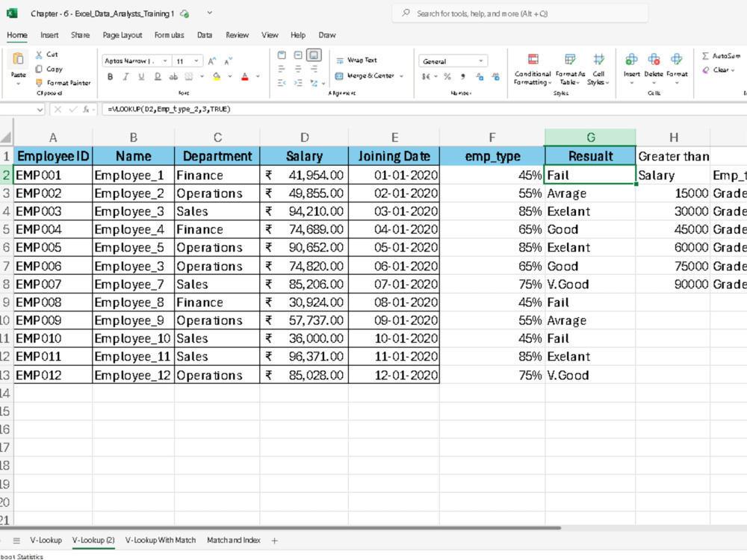Screen dimensions: 747x560
Task: Toggle Bottom Align vertical alignment
Action: (x=314, y=55)
